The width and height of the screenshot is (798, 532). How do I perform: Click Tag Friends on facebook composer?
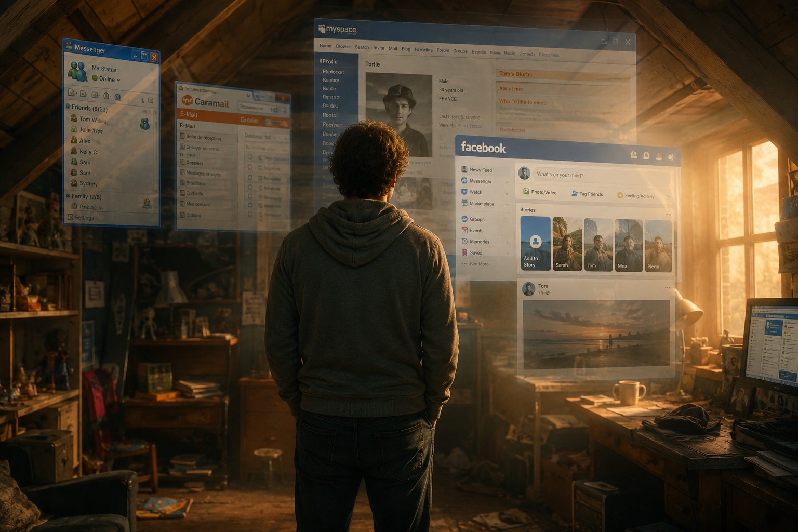click(x=587, y=194)
